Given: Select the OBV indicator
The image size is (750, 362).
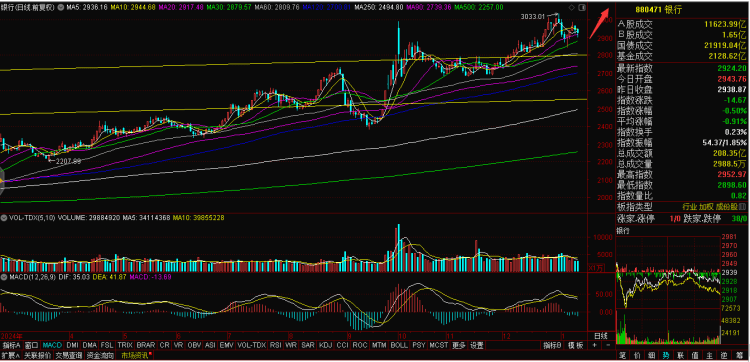Looking at the screenshot, I should [x=194, y=345].
